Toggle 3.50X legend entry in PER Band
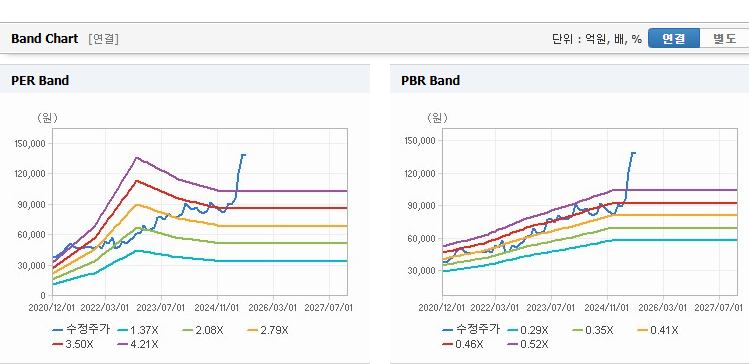 (x=73, y=344)
